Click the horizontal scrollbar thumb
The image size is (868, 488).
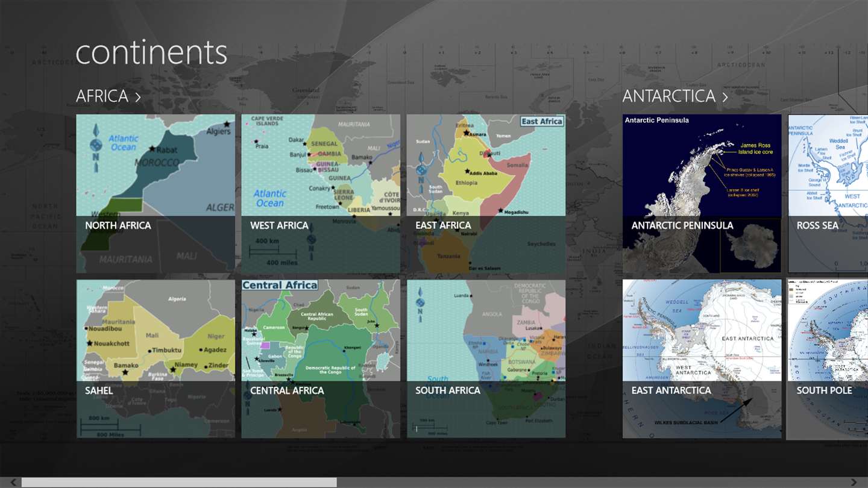[179, 482]
